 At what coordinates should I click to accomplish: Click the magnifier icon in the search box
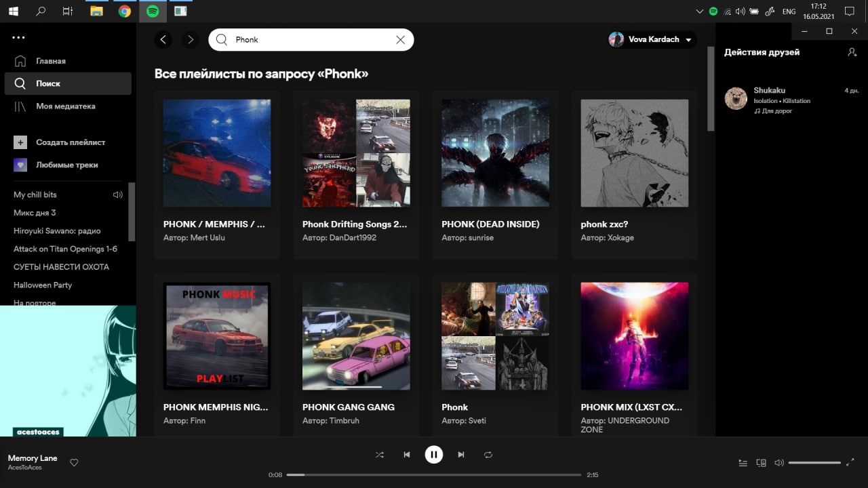[222, 39]
